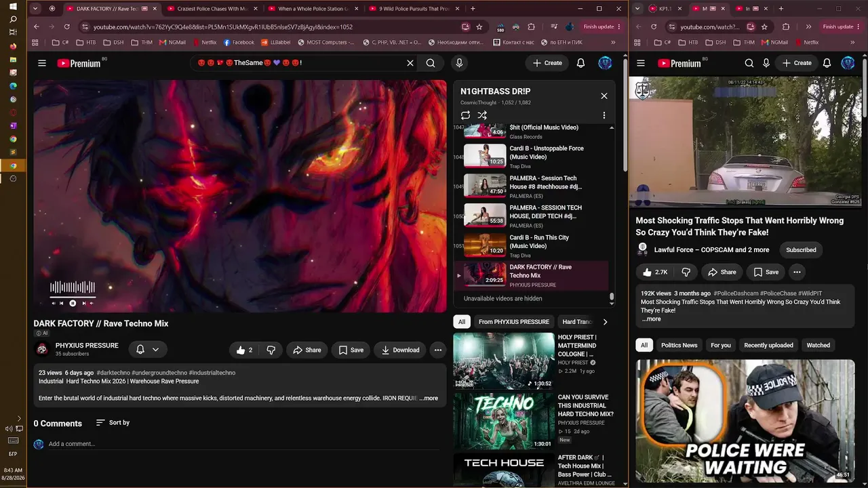Expand hidden bookmarks chevron in the left browser
868x488 pixels.
click(613, 42)
